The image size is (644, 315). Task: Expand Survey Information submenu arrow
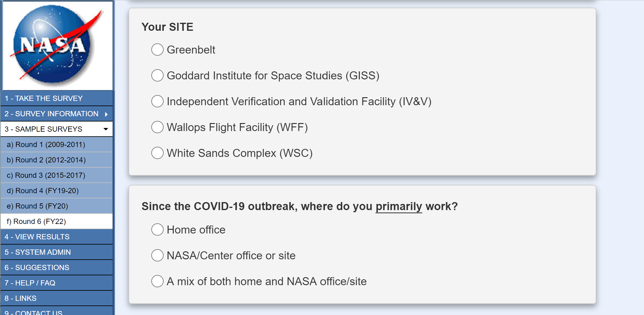[x=106, y=114]
